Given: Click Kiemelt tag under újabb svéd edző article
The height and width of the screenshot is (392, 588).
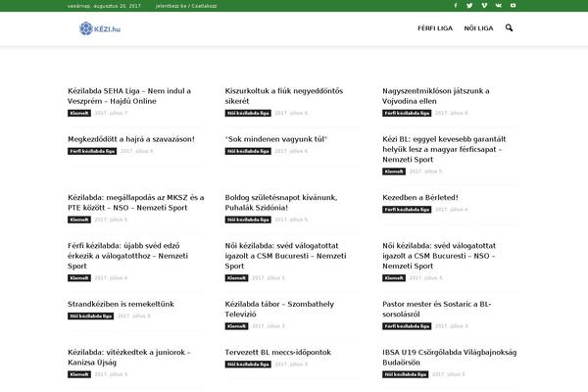Looking at the screenshot, I should coord(79,278).
